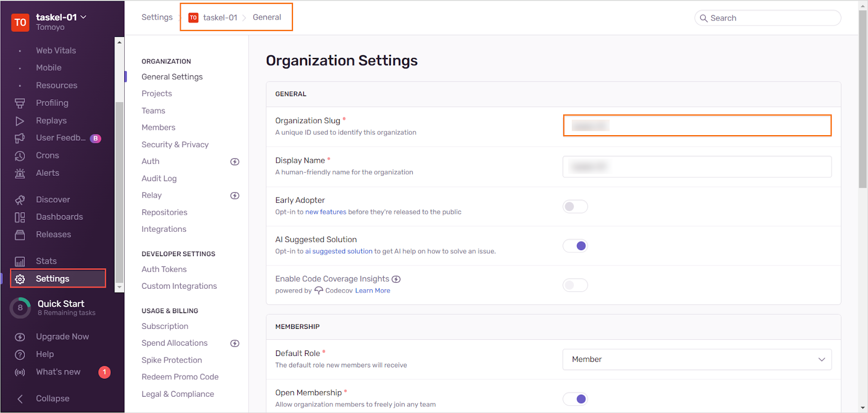868x413 pixels.
Task: Select Members in settings navigation
Action: (x=158, y=128)
